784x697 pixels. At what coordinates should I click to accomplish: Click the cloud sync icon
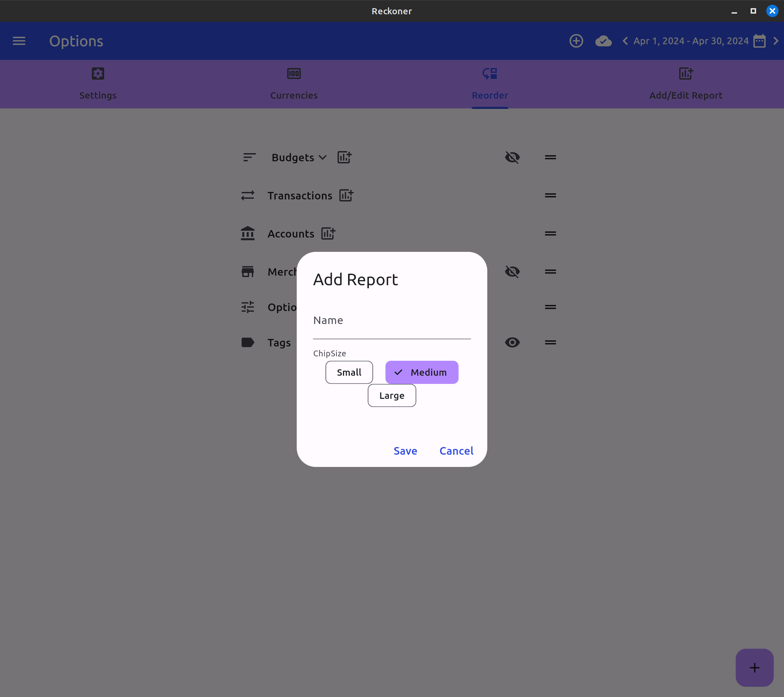[604, 41]
